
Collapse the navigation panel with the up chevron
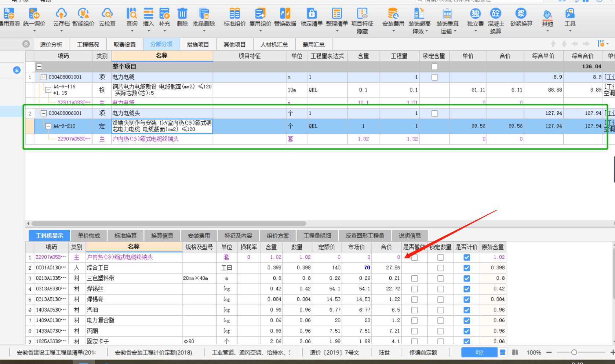click(26, 44)
